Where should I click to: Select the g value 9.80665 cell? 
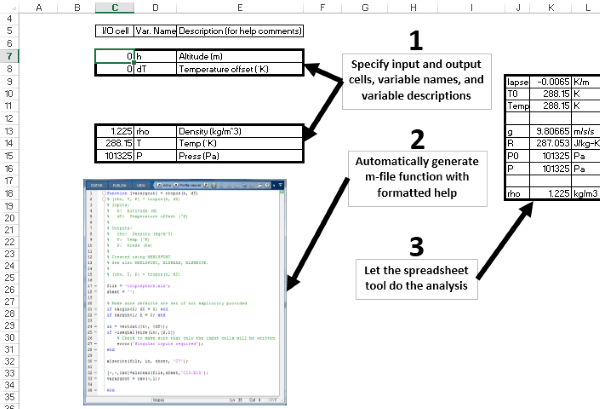550,131
